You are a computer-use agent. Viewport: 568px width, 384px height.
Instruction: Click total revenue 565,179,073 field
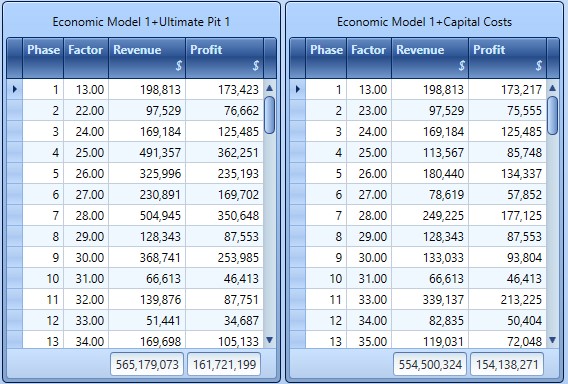(147, 364)
